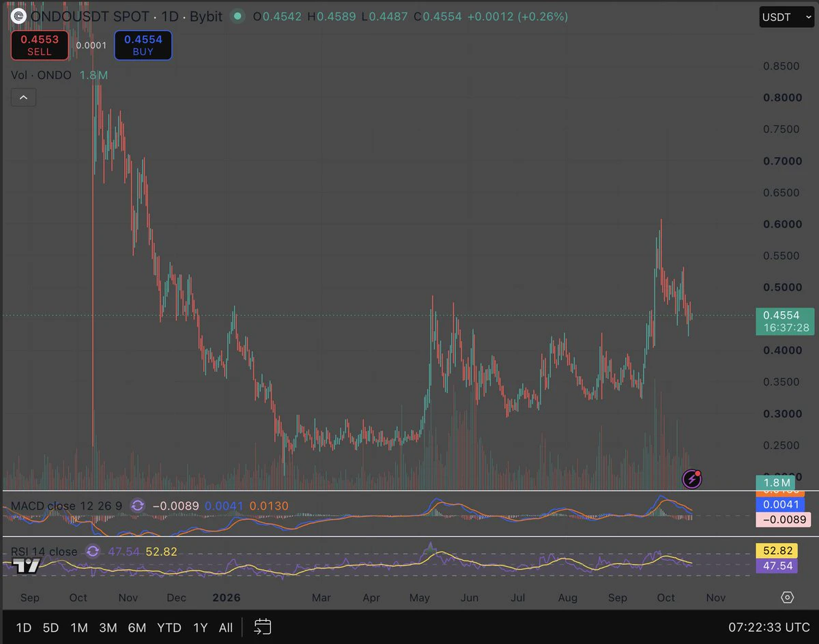Click the ONDOUSDT SPOT symbol title
The width and height of the screenshot is (819, 644).
click(x=90, y=16)
